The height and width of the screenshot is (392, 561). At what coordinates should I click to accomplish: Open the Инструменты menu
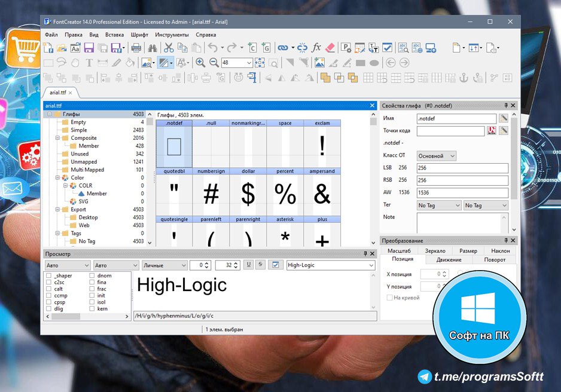[172, 35]
